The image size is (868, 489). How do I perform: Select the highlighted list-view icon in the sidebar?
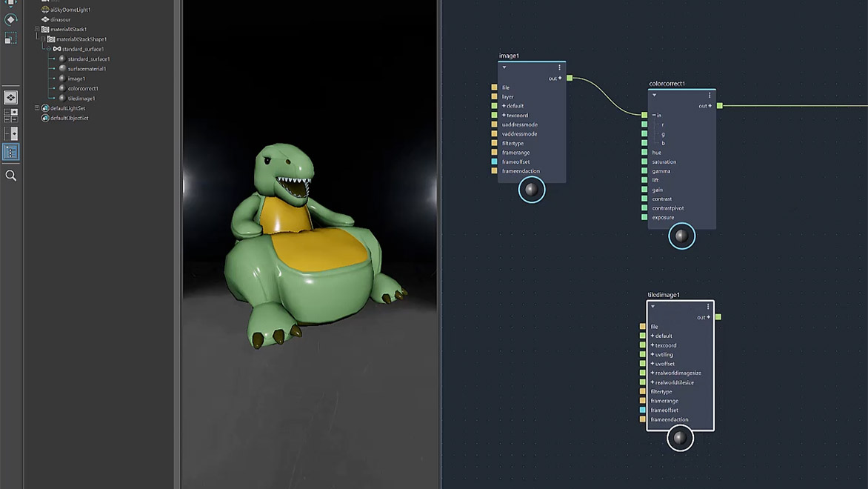[x=11, y=151]
